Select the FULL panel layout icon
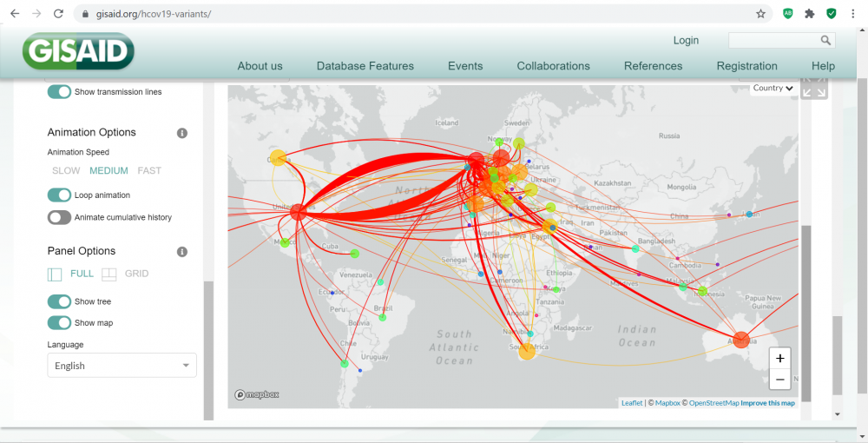 55,274
